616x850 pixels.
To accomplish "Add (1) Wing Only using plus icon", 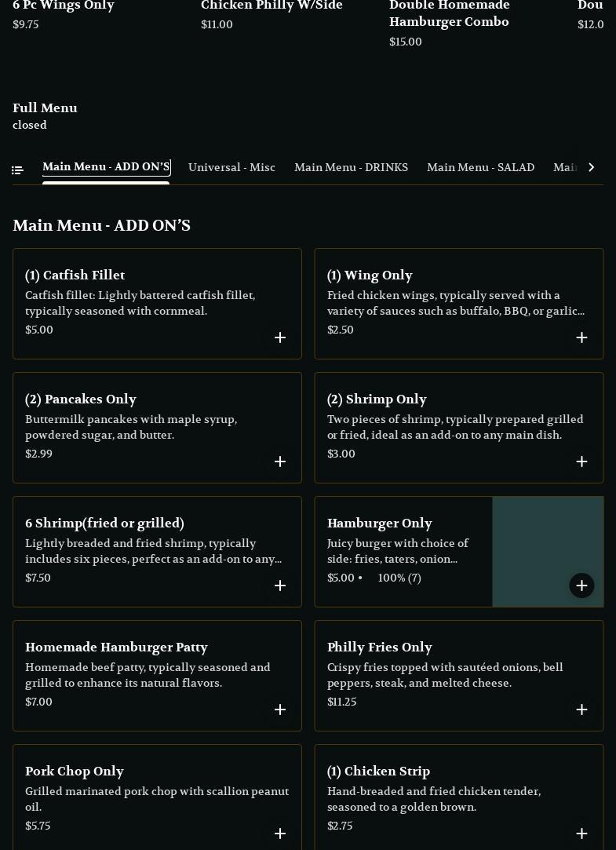I will tap(581, 337).
